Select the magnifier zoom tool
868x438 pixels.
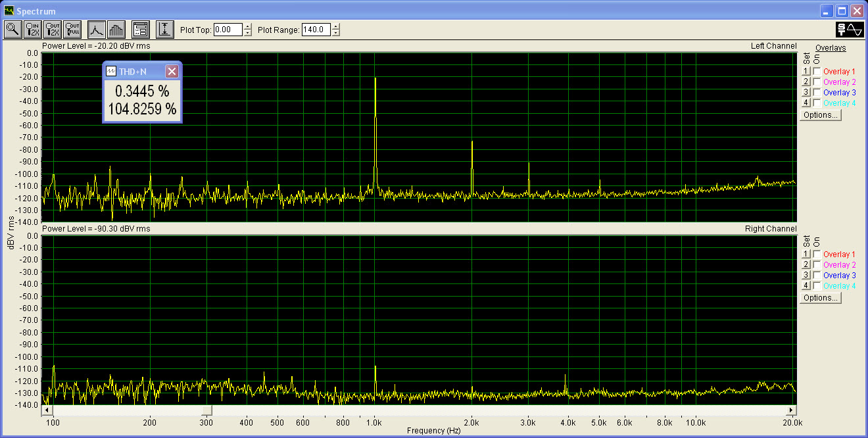[x=12, y=30]
